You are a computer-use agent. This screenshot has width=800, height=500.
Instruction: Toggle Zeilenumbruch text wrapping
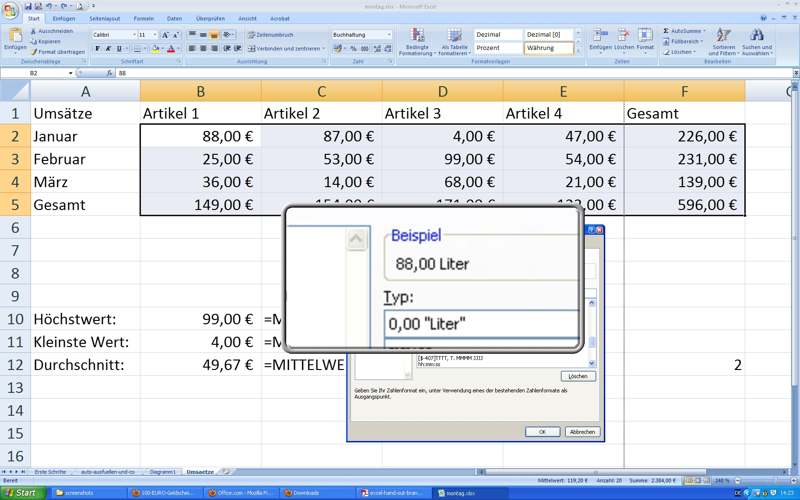pos(270,34)
